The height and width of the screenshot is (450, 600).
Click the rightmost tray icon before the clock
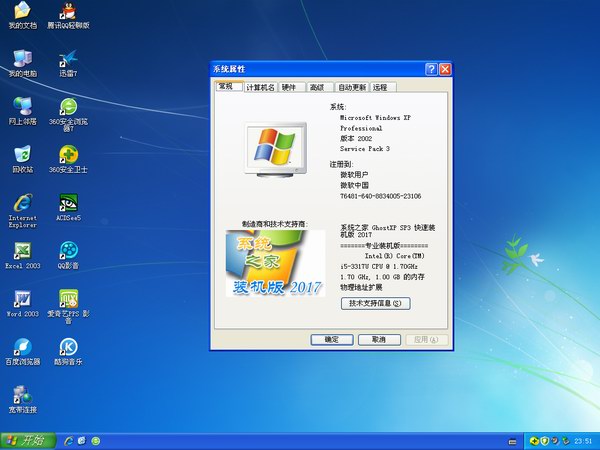566,441
